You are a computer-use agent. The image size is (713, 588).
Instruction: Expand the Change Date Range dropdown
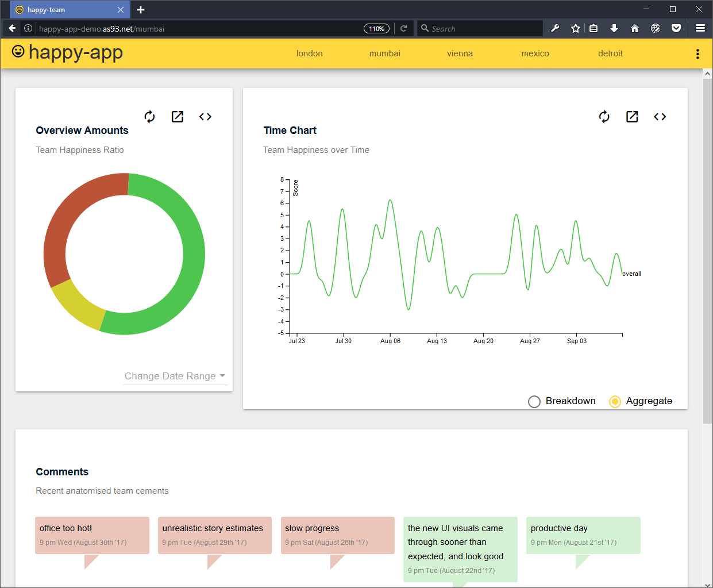175,376
